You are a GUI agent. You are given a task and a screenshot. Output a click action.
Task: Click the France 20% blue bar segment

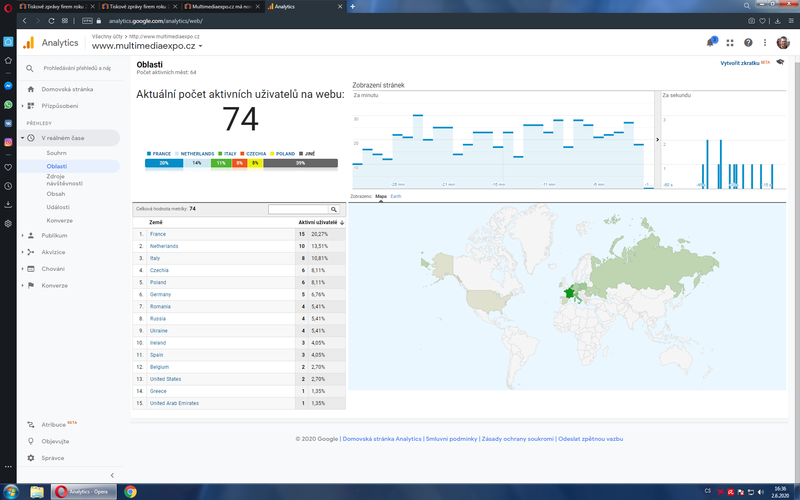[164, 163]
